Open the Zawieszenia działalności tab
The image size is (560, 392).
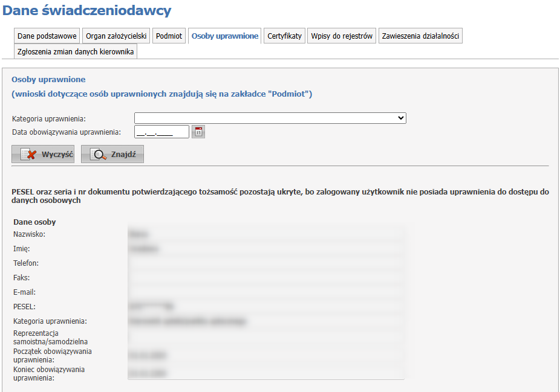pos(420,36)
